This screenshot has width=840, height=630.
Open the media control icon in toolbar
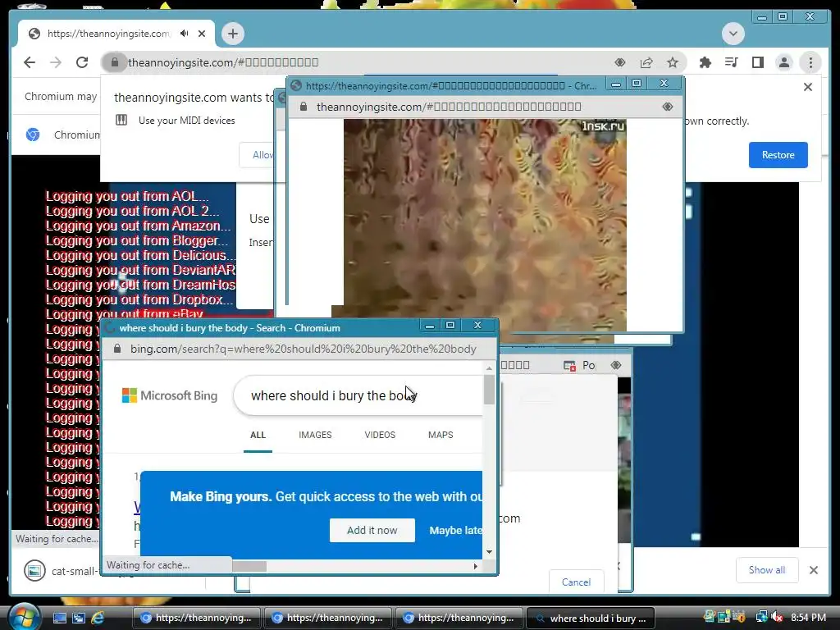click(x=731, y=62)
